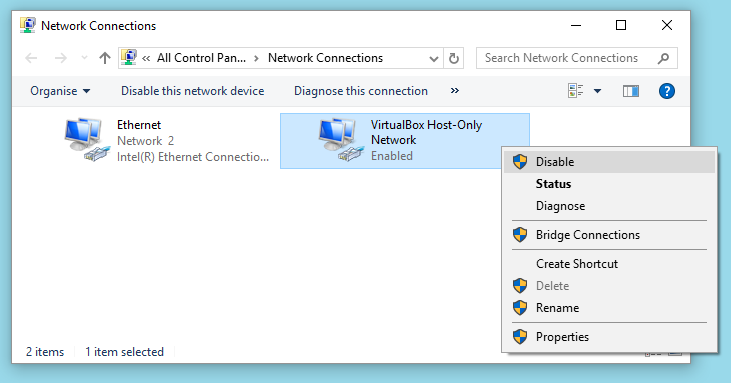731x383 pixels.
Task: Refresh the Network Connections address bar
Action: tap(454, 58)
